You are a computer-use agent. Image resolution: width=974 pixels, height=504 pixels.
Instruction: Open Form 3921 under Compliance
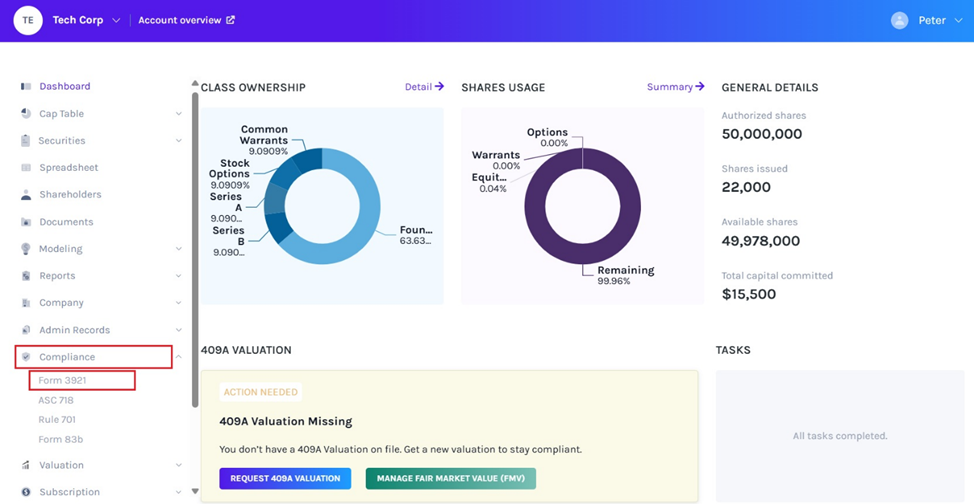tap(62, 380)
